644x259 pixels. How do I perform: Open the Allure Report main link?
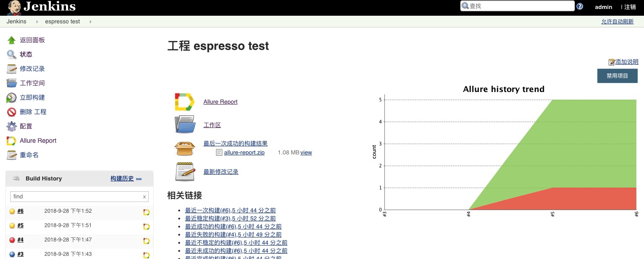point(221,102)
